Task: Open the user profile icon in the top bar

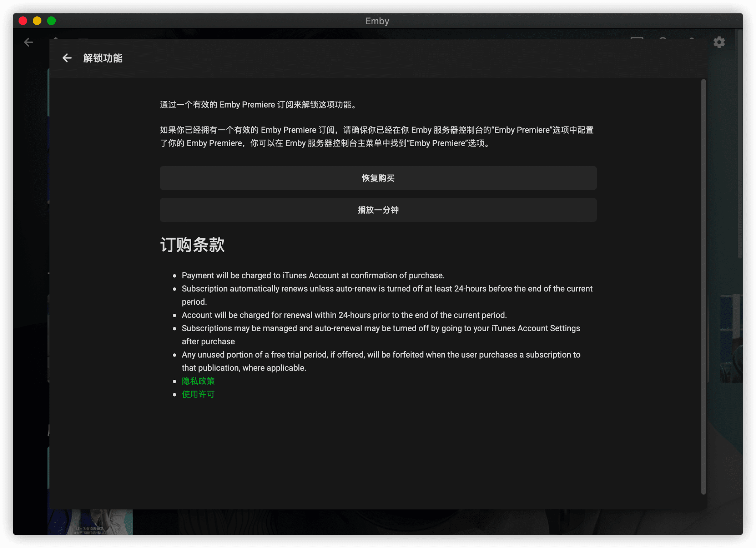Action: pos(691,41)
